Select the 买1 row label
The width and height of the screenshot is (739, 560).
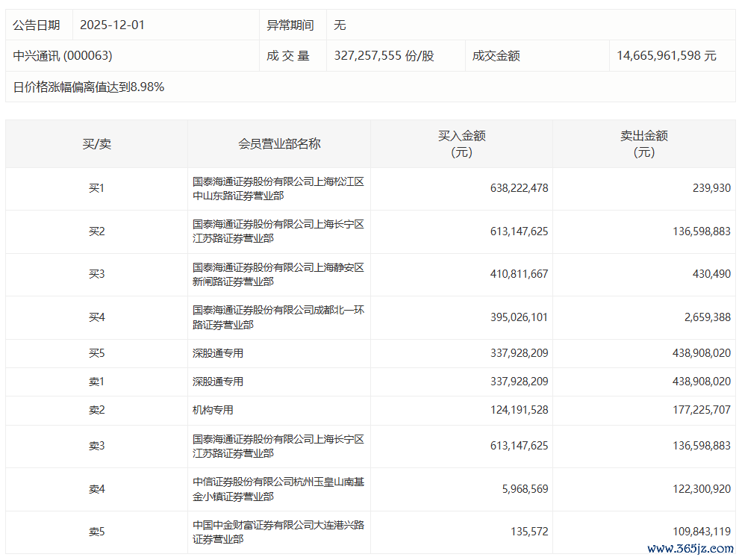click(96, 188)
